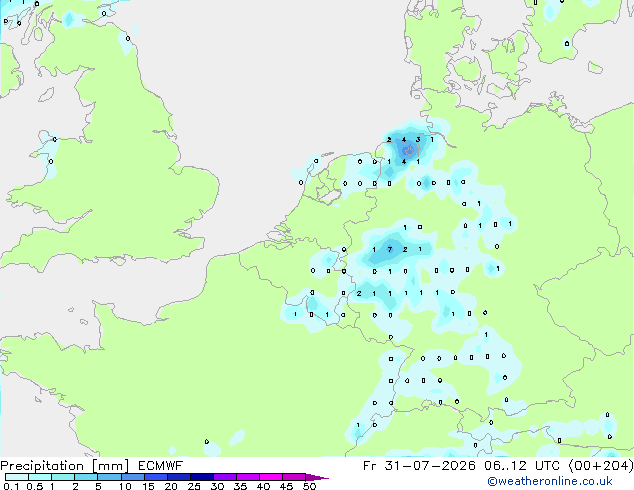Screen dimensions: 634x490
Task: Click the 35–40 mm legend color swatch
Action: 248,477
